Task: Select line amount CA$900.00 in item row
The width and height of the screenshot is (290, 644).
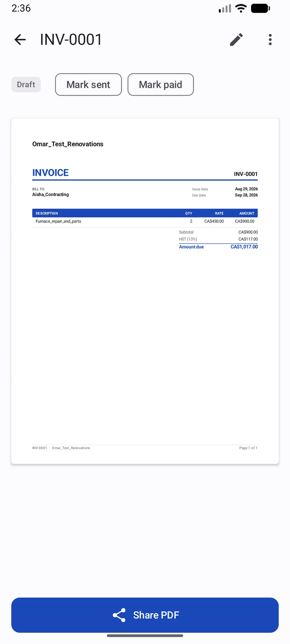Action: (x=245, y=221)
